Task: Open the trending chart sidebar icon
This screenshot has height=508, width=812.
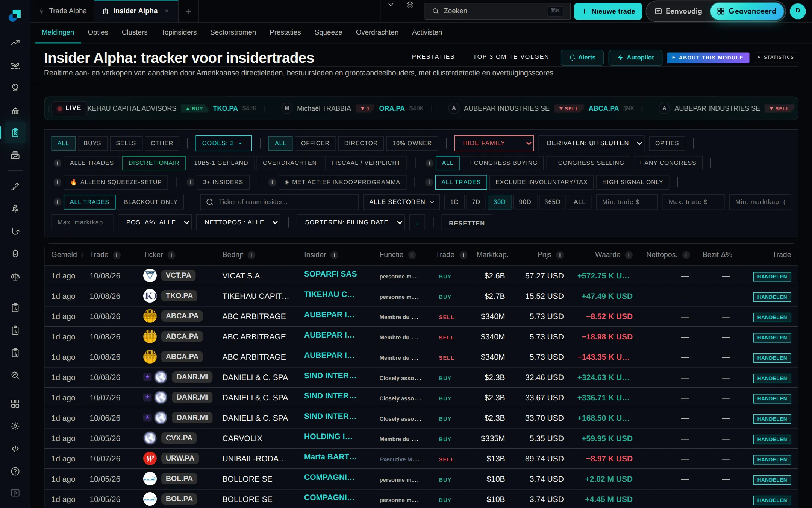Action: click(15, 43)
